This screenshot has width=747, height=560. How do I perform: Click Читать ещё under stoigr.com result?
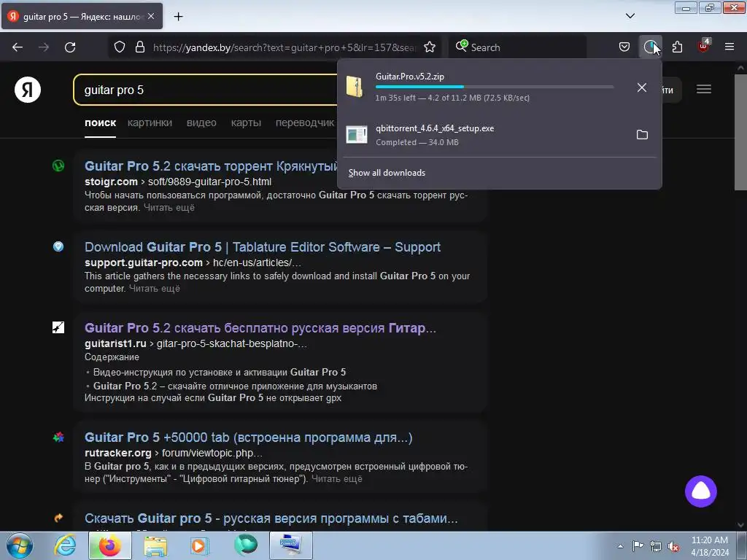click(169, 208)
